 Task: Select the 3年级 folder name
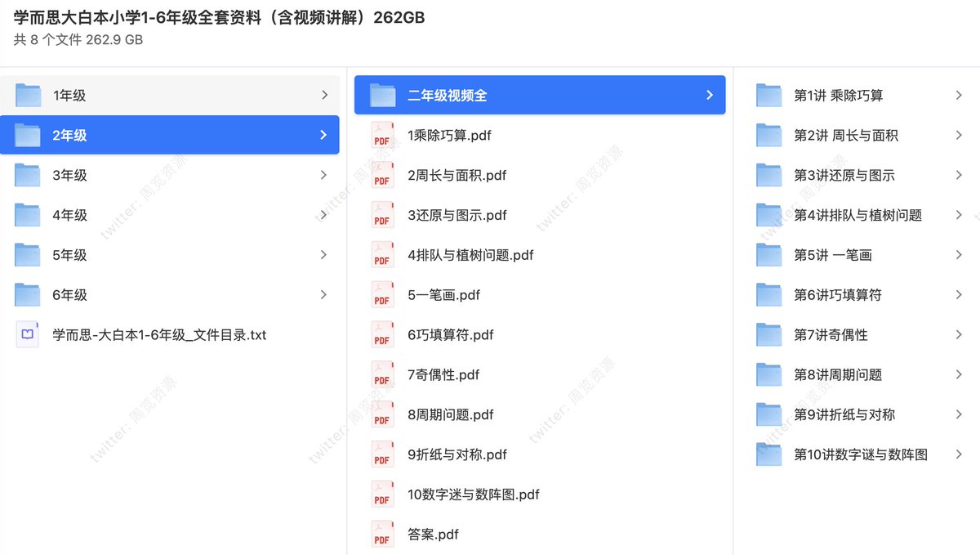pyautogui.click(x=69, y=176)
